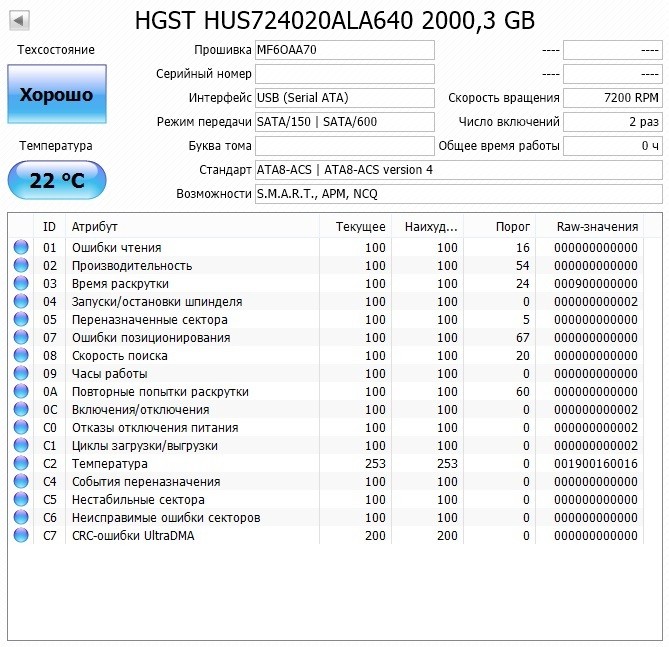
Task: Click the Атрибут column header
Action: click(192, 227)
